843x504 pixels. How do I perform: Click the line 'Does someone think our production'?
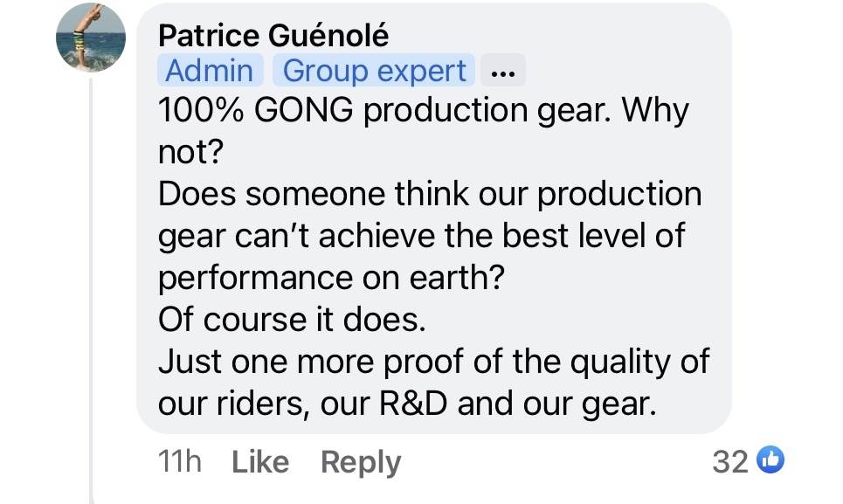pyautogui.click(x=429, y=194)
